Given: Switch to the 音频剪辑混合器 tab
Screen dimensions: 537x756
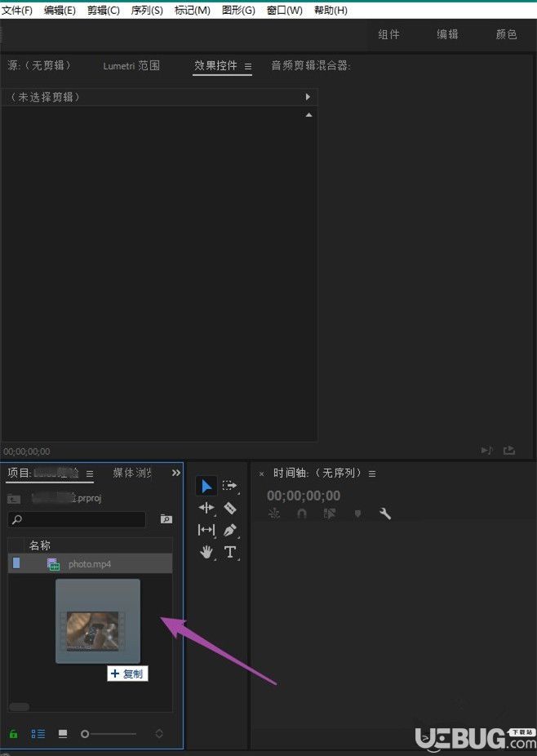Looking at the screenshot, I should (x=311, y=65).
